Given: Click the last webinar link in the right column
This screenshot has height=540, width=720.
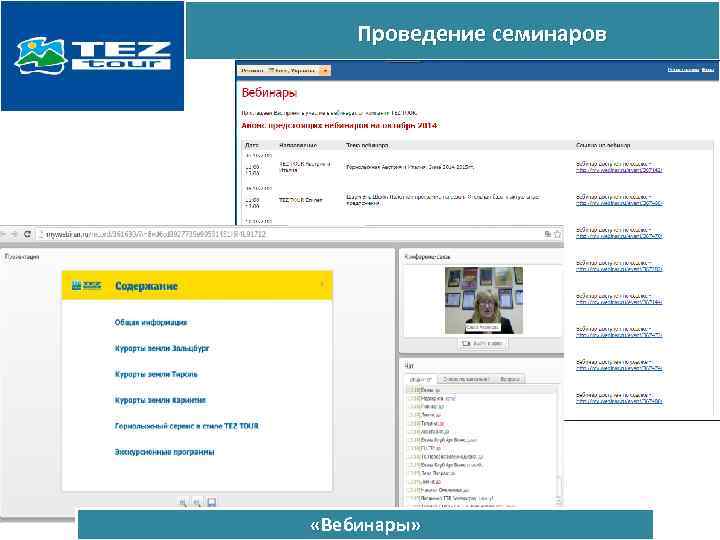Looking at the screenshot, I should [619, 401].
